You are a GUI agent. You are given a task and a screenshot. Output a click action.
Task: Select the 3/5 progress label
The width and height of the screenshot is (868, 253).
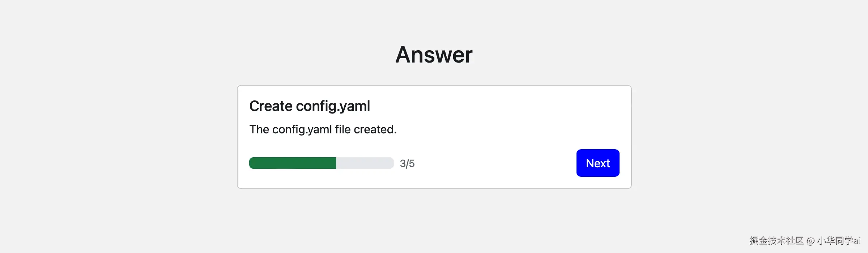407,163
